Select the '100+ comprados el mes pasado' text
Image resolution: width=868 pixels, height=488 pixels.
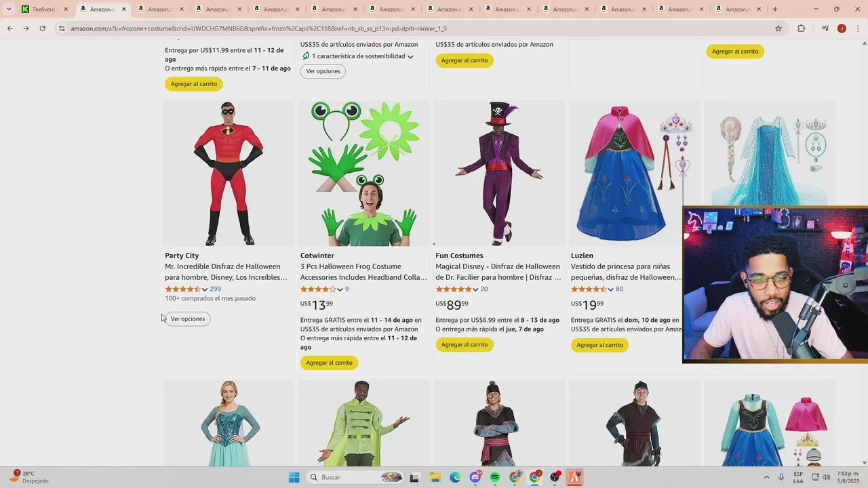point(210,298)
